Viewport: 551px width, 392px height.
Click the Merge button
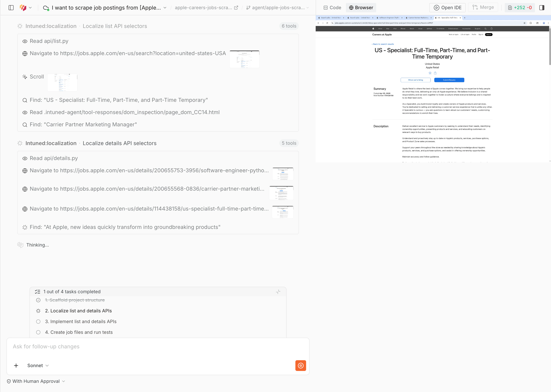(x=483, y=7)
